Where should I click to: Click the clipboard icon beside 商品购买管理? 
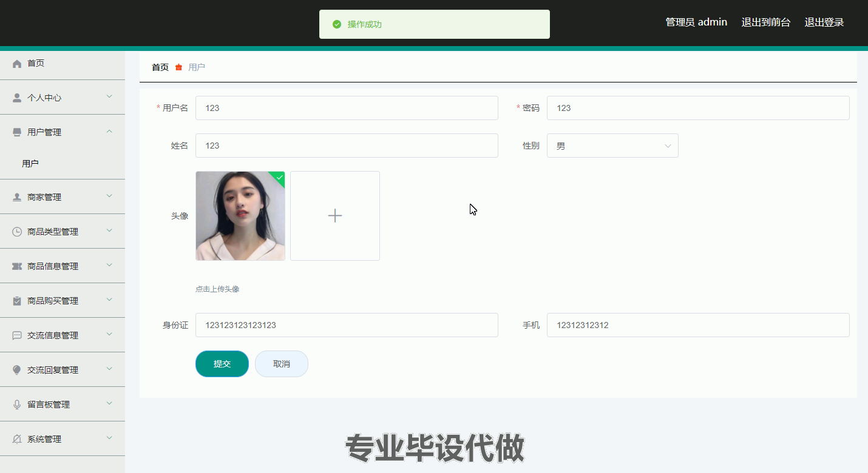tap(17, 301)
